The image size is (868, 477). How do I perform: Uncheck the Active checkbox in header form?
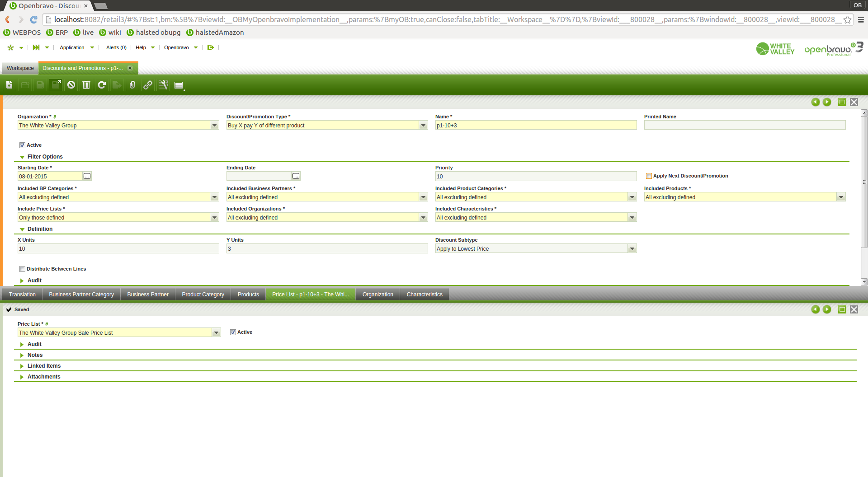click(x=22, y=145)
